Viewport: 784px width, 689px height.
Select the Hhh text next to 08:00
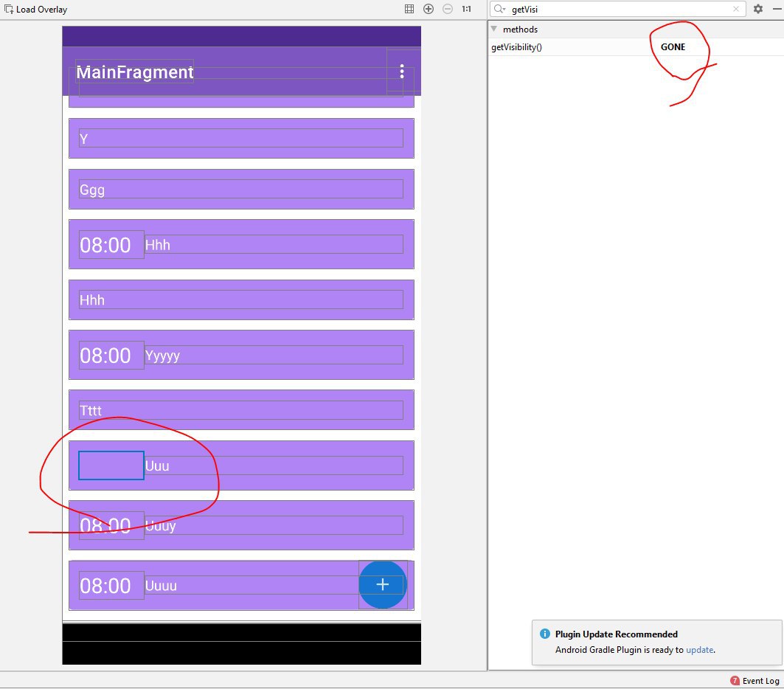[158, 244]
